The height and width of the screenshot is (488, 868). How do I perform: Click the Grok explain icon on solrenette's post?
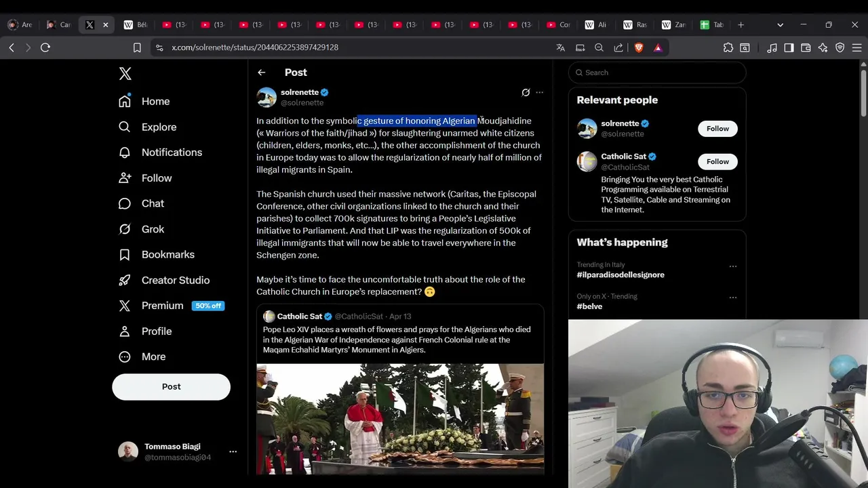tap(526, 92)
